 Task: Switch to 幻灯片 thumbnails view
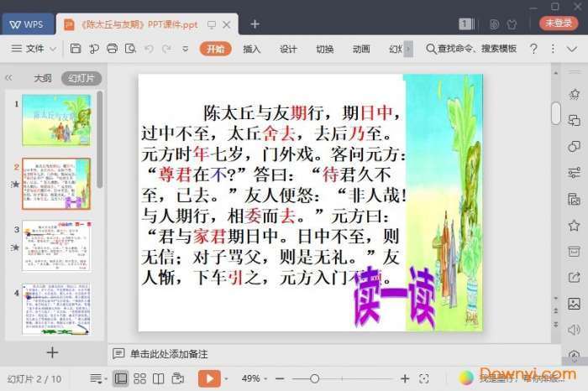tap(81, 78)
